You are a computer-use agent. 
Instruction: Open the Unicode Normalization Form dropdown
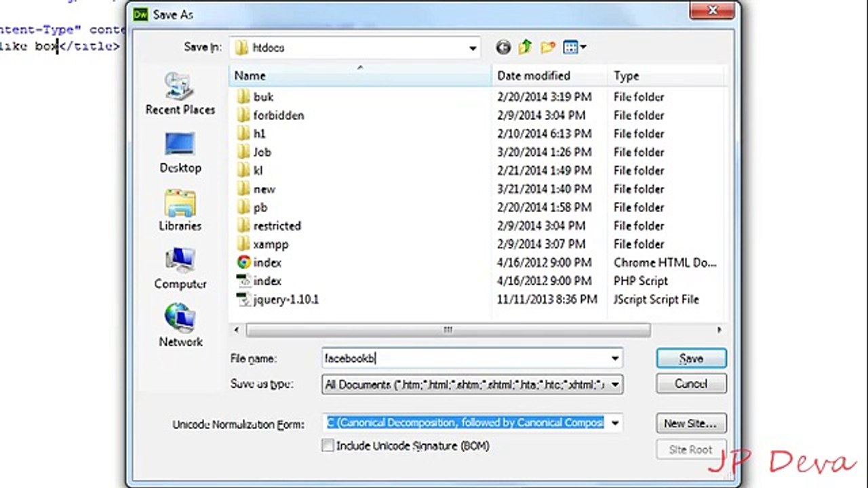tap(615, 423)
